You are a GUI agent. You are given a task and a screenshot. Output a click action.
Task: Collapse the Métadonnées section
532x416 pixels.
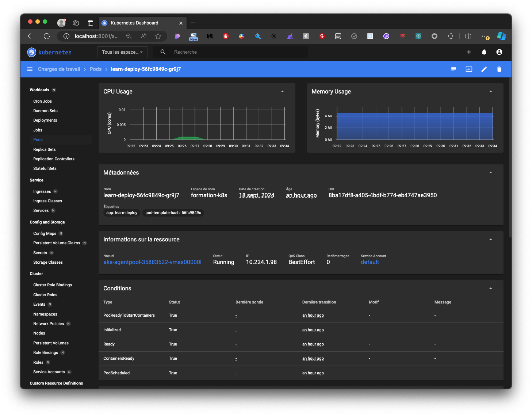coord(490,173)
